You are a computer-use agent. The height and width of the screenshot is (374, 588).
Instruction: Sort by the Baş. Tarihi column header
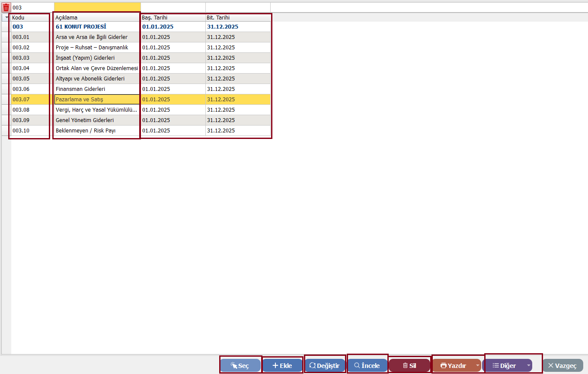(173, 18)
